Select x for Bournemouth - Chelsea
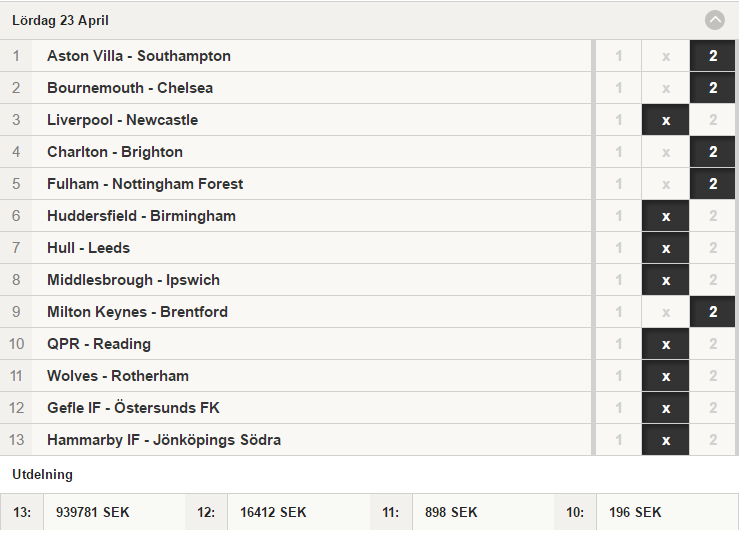 pyautogui.click(x=665, y=88)
